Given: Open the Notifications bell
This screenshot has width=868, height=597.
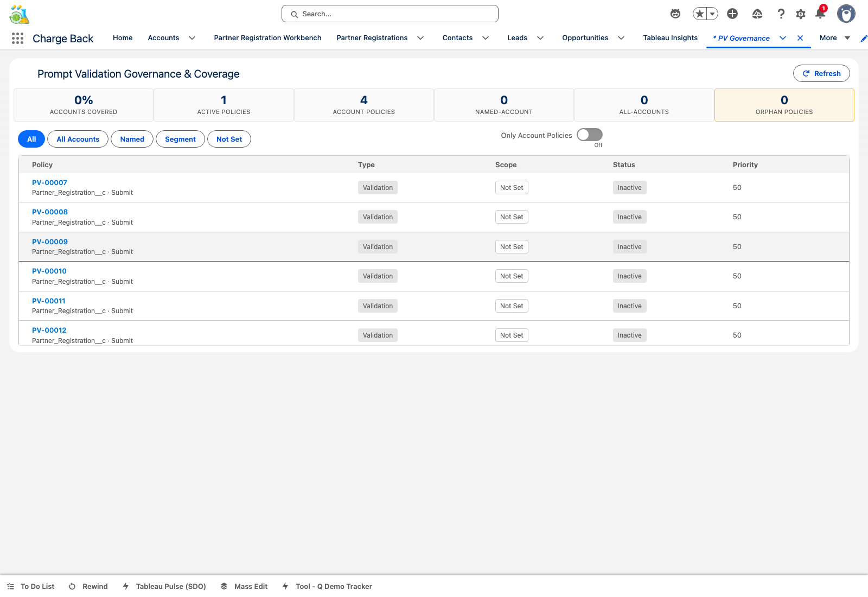Looking at the screenshot, I should click(x=820, y=14).
